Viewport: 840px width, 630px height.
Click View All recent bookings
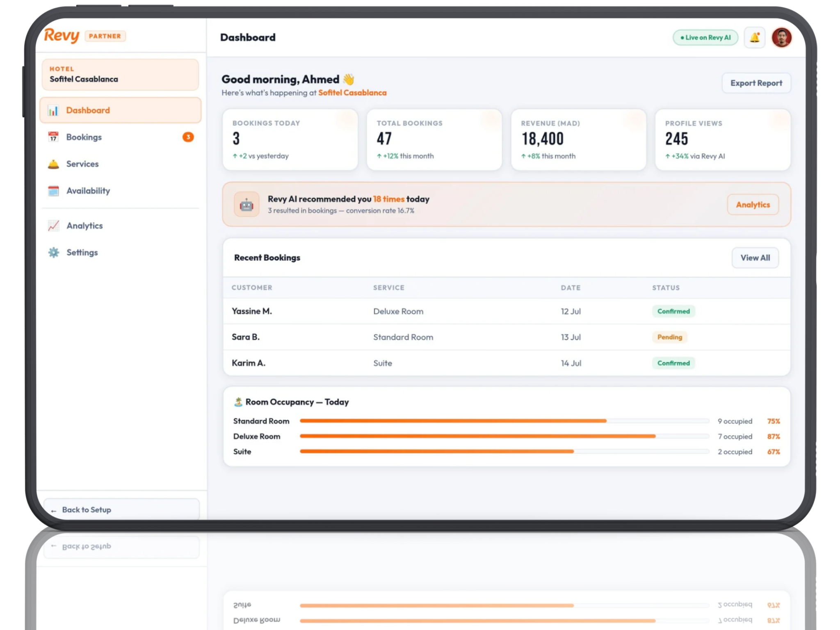point(755,258)
